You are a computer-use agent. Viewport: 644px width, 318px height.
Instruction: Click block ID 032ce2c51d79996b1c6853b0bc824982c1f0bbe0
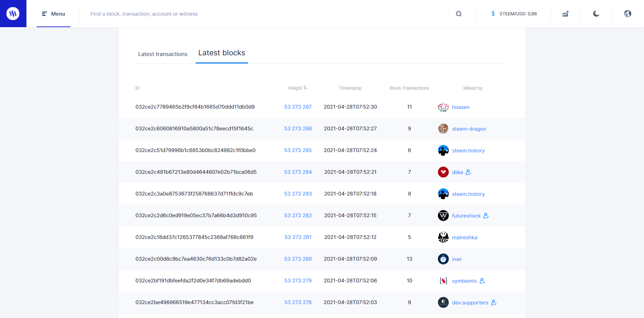[196, 150]
